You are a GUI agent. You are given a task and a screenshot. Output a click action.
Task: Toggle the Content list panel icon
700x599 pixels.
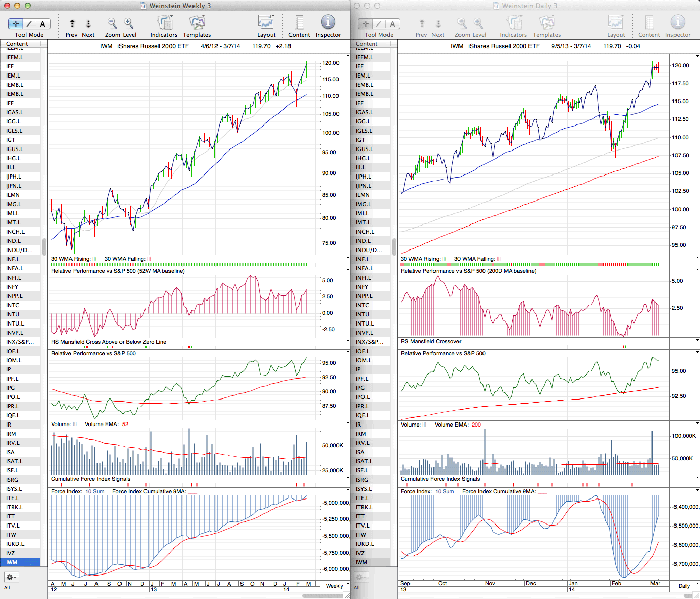(x=299, y=23)
